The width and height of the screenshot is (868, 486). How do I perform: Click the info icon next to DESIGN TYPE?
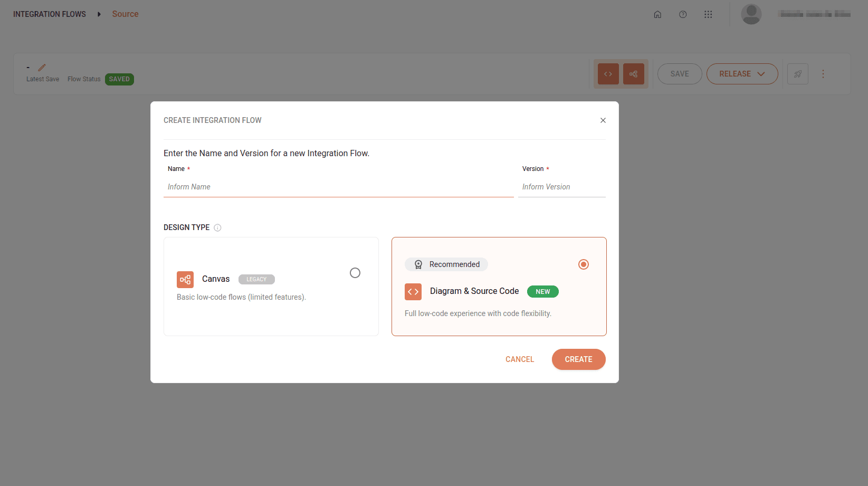(217, 227)
